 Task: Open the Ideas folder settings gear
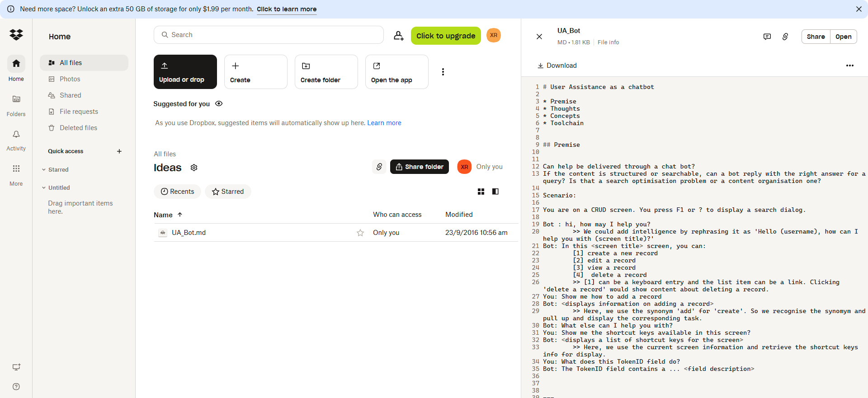194,168
